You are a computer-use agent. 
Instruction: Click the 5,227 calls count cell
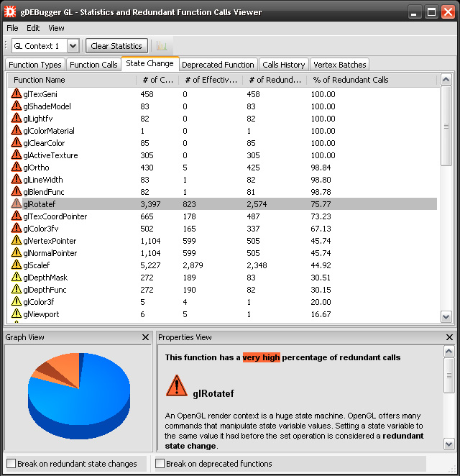150,265
